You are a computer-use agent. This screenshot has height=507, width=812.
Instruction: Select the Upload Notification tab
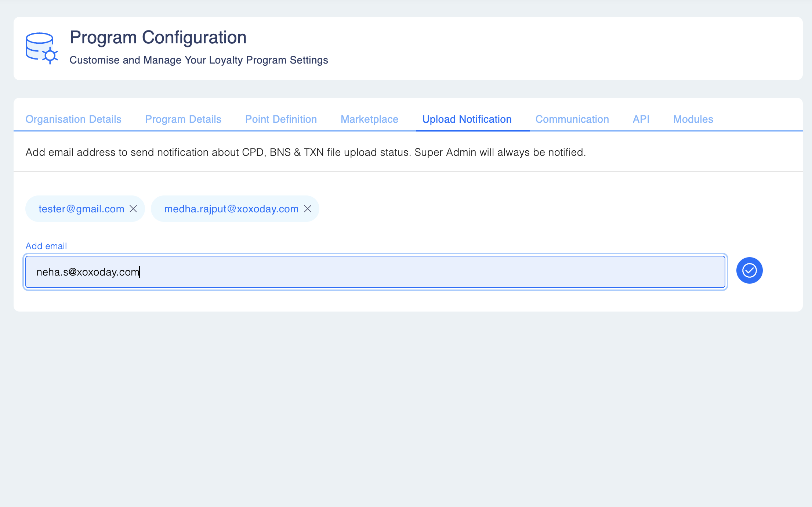click(467, 119)
